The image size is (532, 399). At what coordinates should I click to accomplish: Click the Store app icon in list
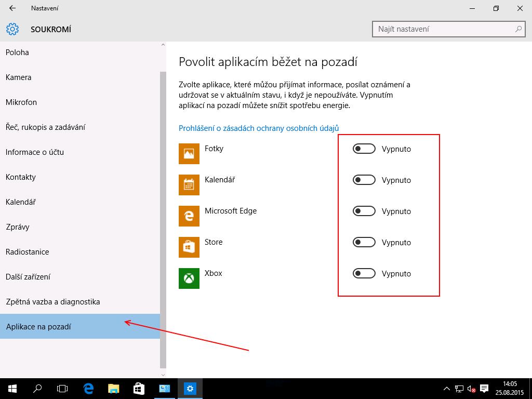pos(189,247)
